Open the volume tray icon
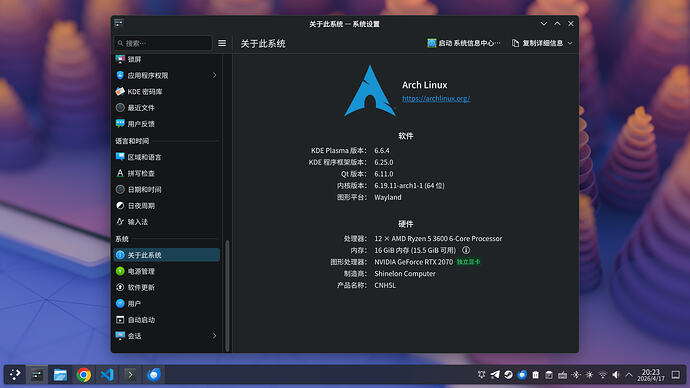Screen dimensions: 690x388 pos(616,375)
